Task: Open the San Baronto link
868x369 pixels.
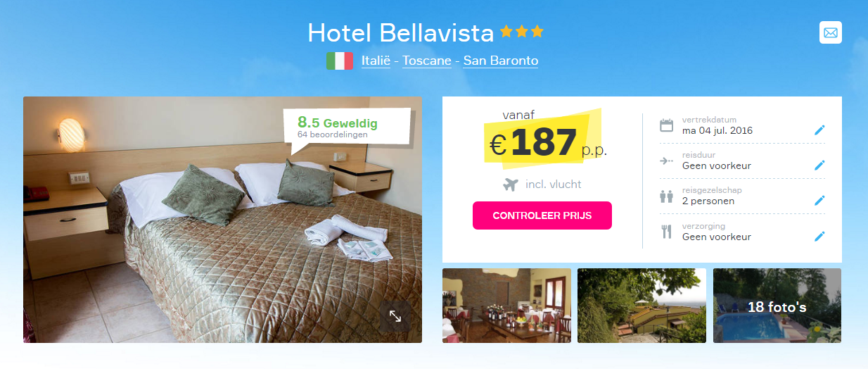Action: pos(501,61)
